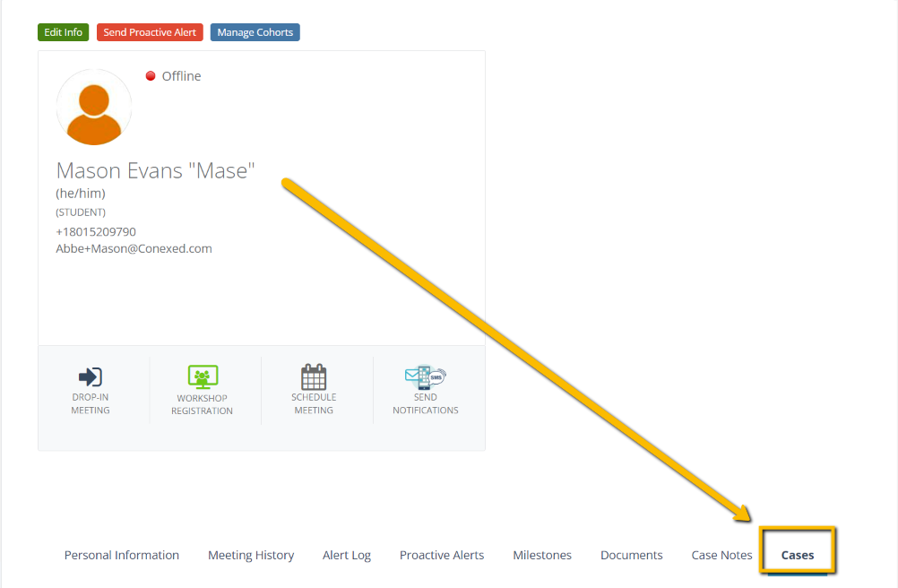Open the Meeting History tab
The width and height of the screenshot is (898, 588).
click(x=251, y=555)
